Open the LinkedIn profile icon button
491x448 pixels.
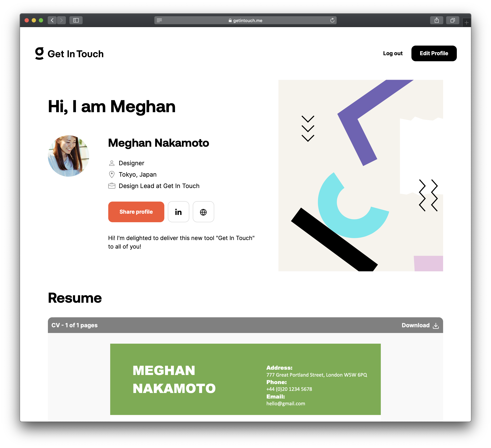click(x=178, y=212)
